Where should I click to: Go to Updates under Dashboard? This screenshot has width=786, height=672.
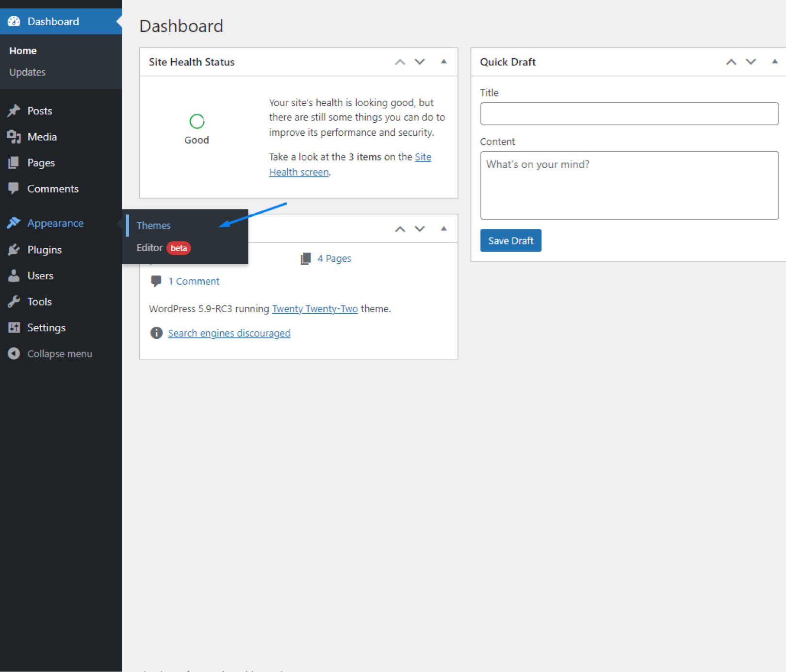(x=27, y=72)
